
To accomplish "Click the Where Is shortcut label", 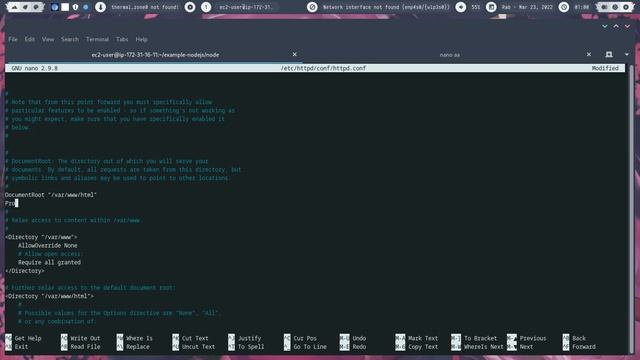I will point(139,338).
